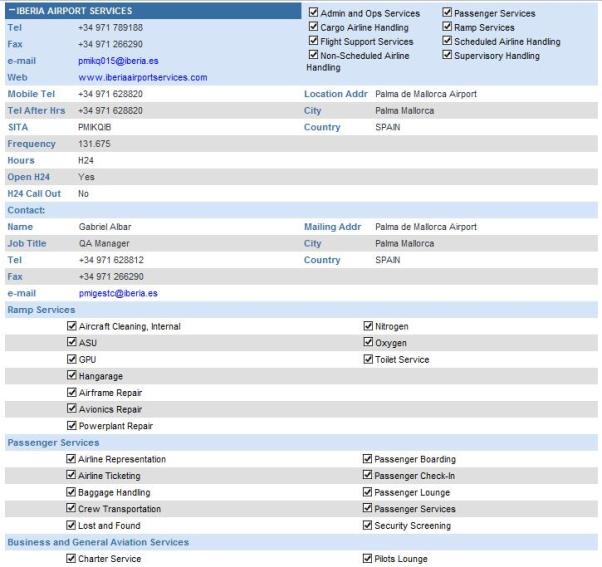Image resolution: width=602 pixels, height=567 pixels.
Task: Toggle Charter Service checkbox
Action: pos(71,558)
